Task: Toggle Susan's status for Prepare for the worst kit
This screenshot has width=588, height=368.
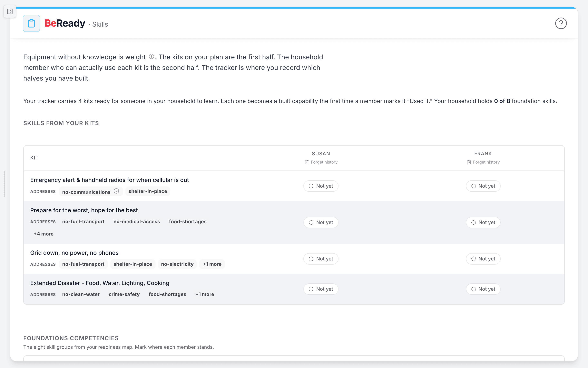Action: pos(321,222)
